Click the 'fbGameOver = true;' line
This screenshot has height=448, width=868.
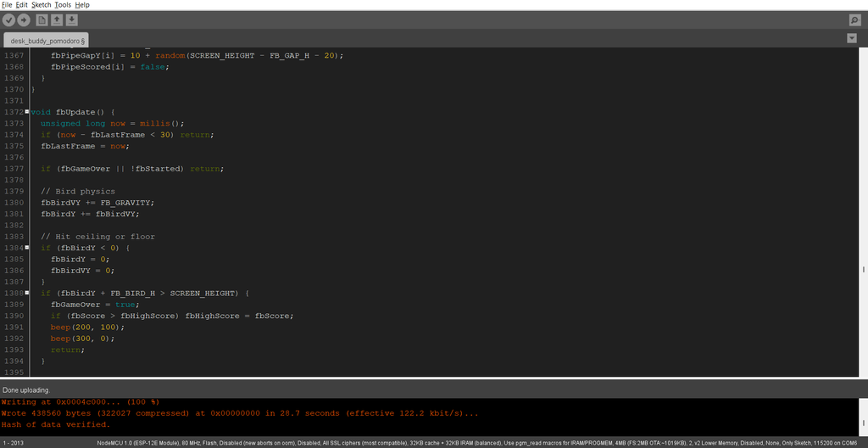pos(95,305)
